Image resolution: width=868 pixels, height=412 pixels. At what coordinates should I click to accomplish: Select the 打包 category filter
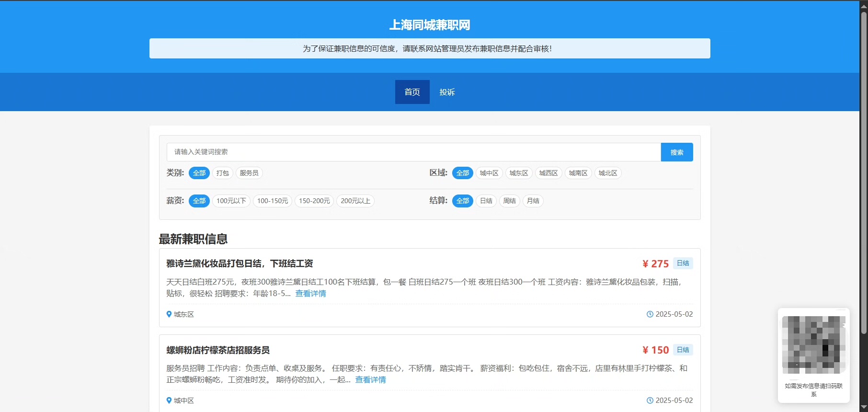[222, 173]
